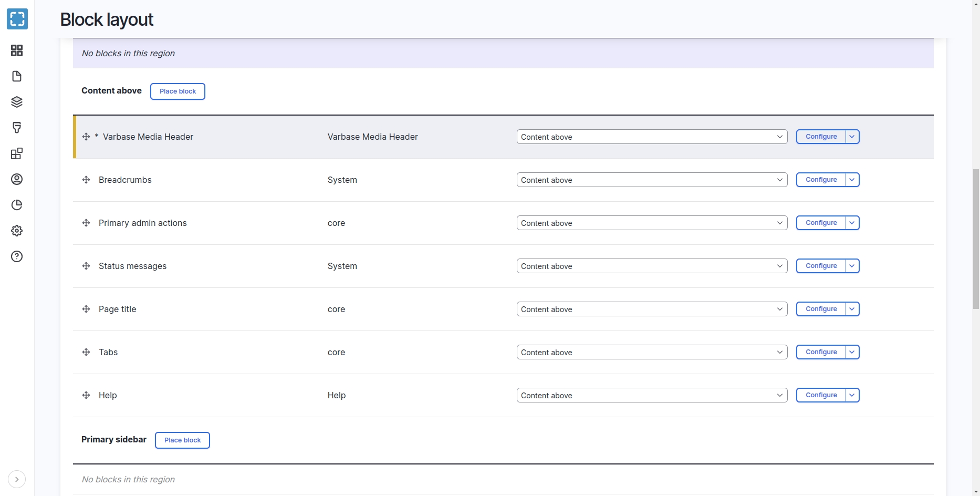
Task: Open the Reports pie chart icon
Action: (x=17, y=205)
